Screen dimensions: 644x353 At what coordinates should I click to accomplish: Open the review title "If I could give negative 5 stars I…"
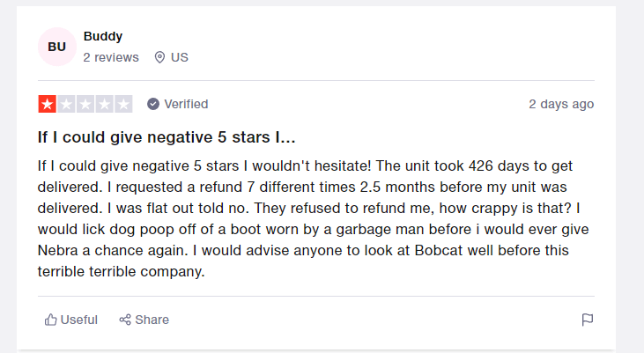tap(167, 138)
